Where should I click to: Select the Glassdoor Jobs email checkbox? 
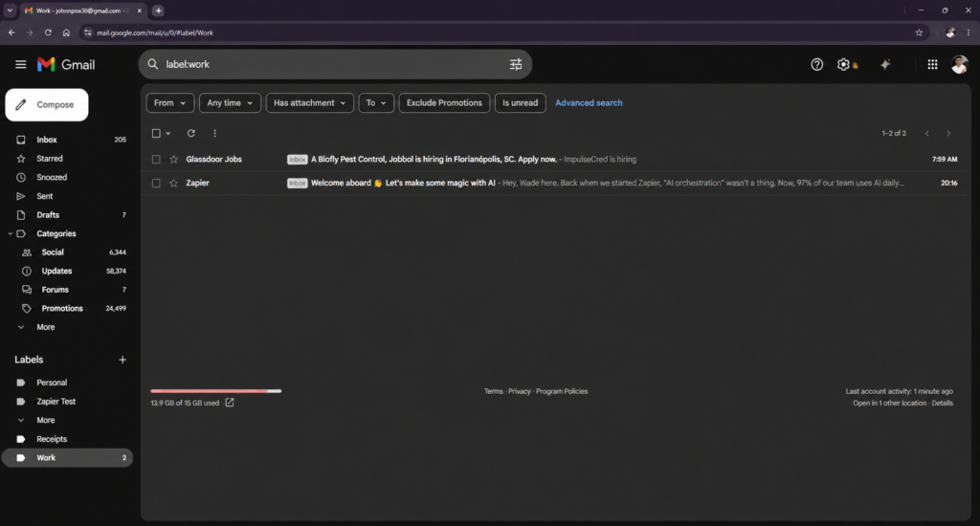[x=156, y=160]
